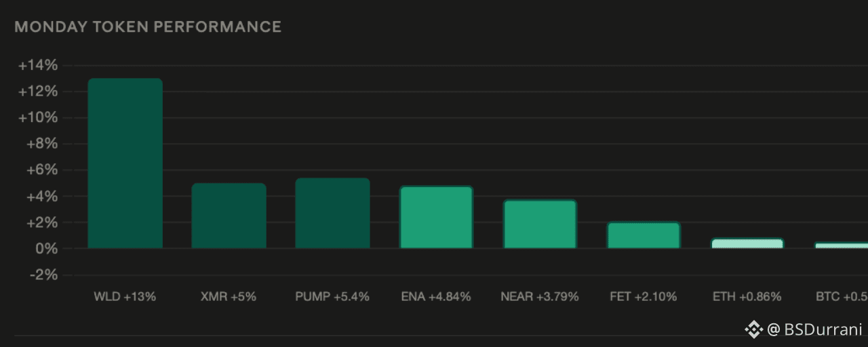Click the PUMP performance bar
This screenshot has width=868, height=347.
click(x=332, y=213)
